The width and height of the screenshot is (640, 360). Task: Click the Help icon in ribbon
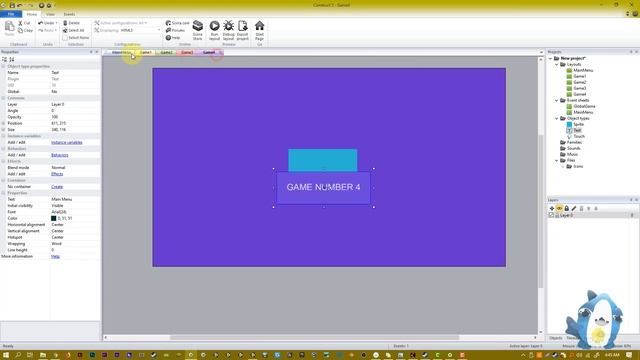point(168,38)
